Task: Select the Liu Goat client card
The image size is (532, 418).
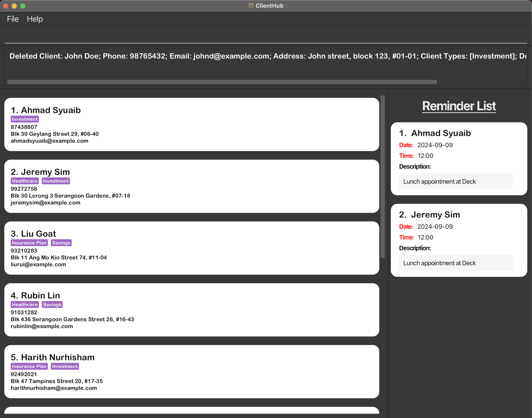Action: point(192,248)
